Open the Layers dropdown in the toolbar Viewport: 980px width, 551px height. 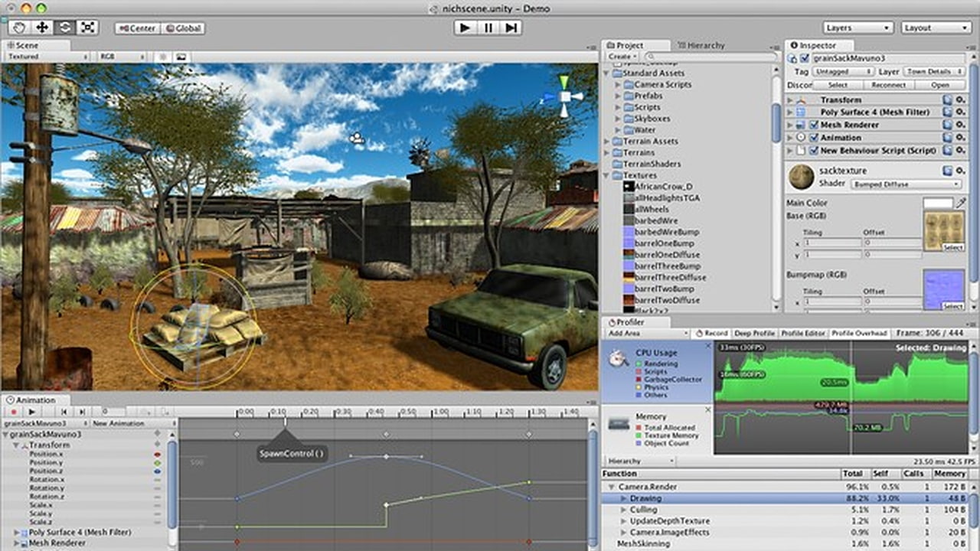click(857, 28)
